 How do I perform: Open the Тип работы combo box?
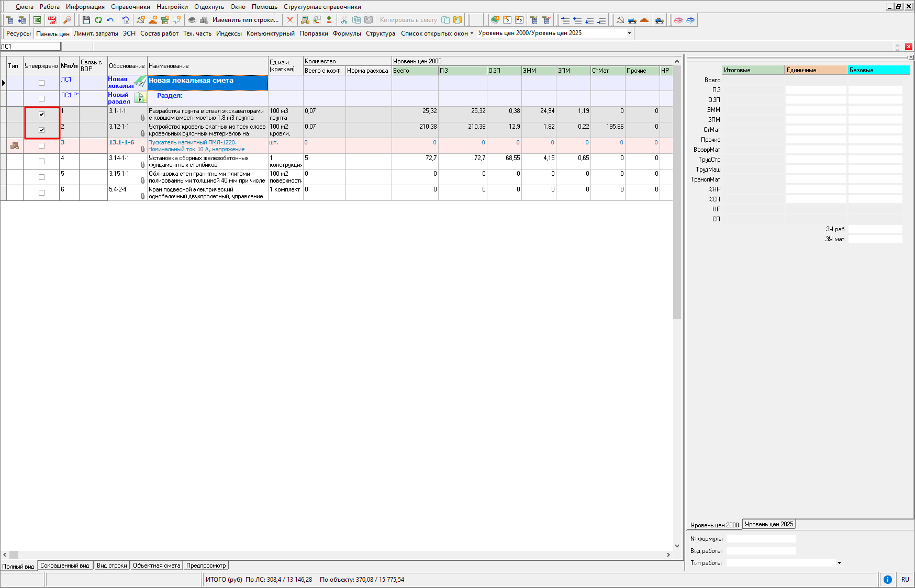(x=839, y=563)
